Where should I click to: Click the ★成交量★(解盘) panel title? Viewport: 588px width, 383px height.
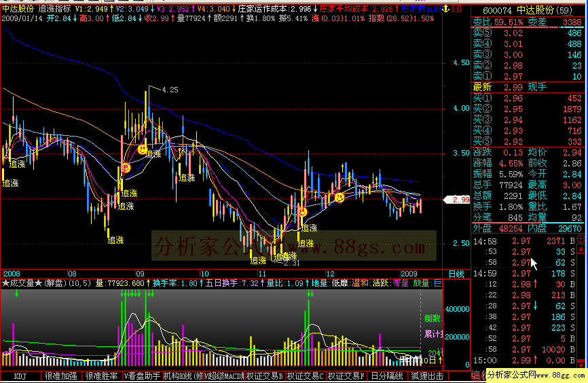pos(47,283)
